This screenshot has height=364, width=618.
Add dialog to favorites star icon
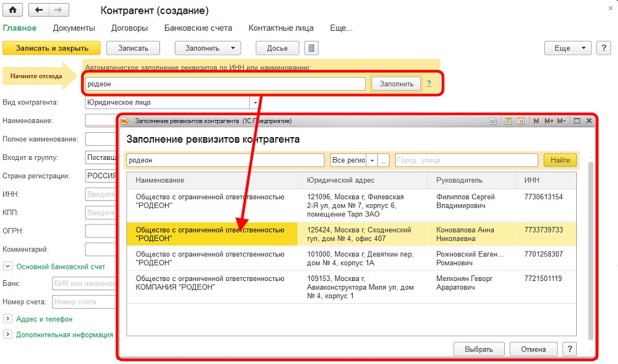pyautogui.click(x=493, y=121)
